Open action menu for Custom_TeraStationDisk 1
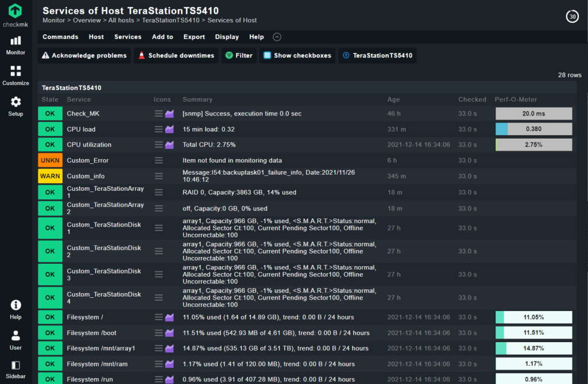The width and height of the screenshot is (588, 384). coord(158,228)
